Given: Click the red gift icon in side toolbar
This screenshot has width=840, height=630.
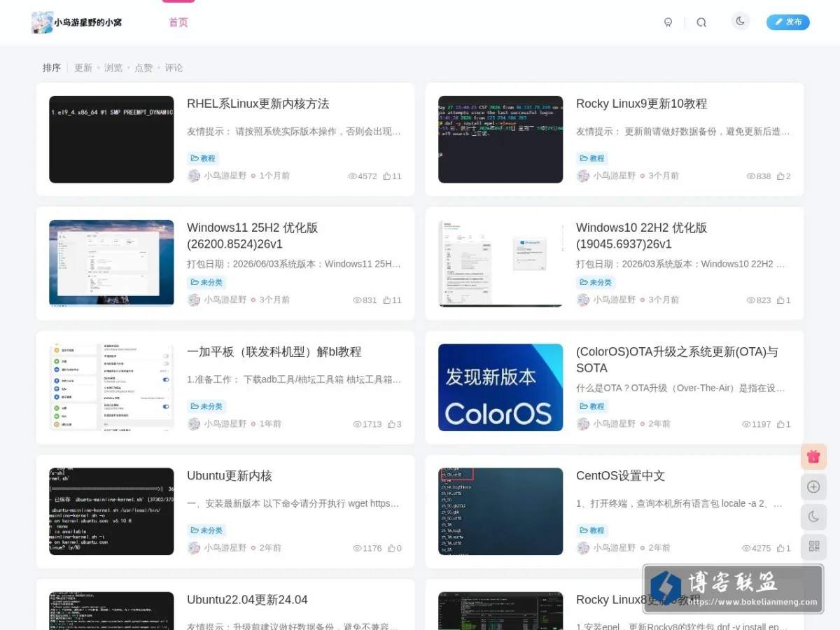Looking at the screenshot, I should [x=813, y=456].
